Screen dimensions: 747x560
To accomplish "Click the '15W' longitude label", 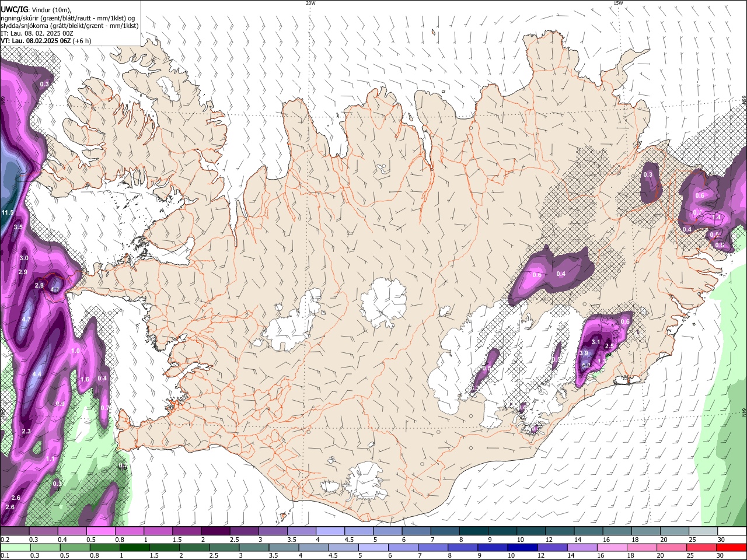I will click(618, 3).
